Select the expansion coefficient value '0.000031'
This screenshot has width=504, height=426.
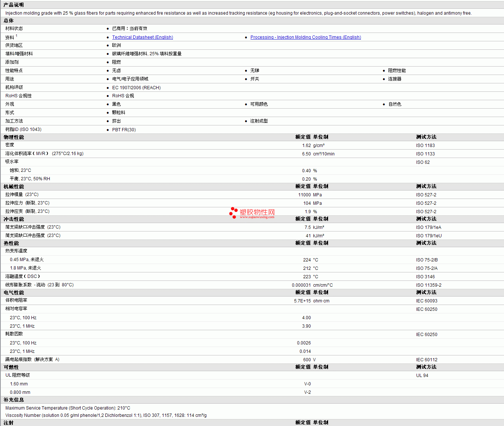(301, 285)
